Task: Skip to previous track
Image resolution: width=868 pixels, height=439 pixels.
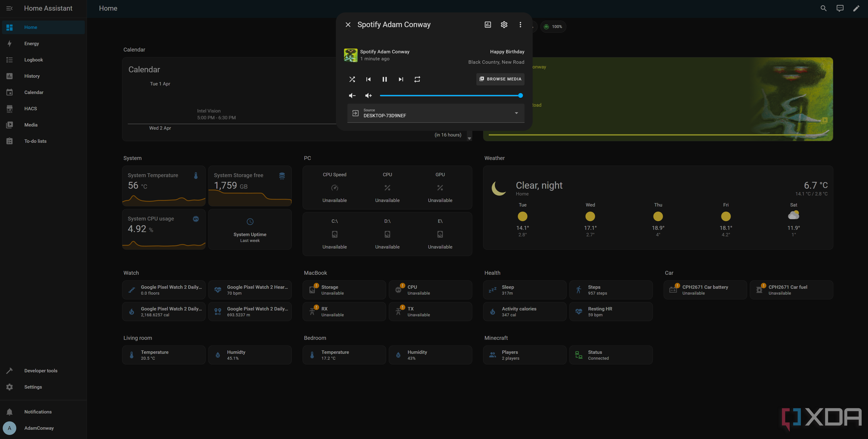Action: coord(368,79)
